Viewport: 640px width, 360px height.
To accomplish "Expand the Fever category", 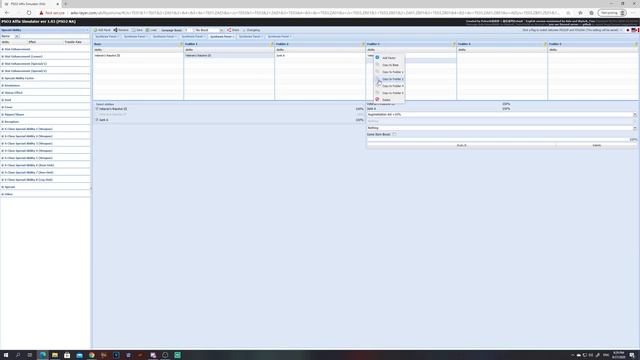I will pos(45,107).
